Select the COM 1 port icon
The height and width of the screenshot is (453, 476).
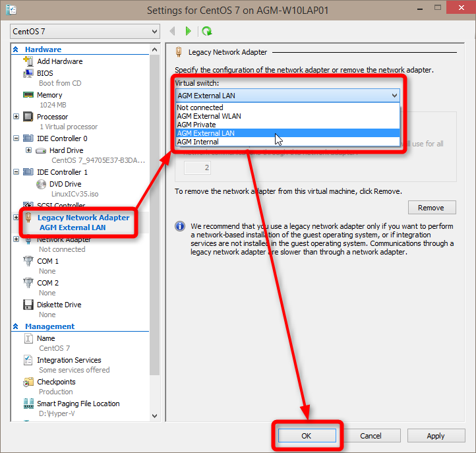28,261
